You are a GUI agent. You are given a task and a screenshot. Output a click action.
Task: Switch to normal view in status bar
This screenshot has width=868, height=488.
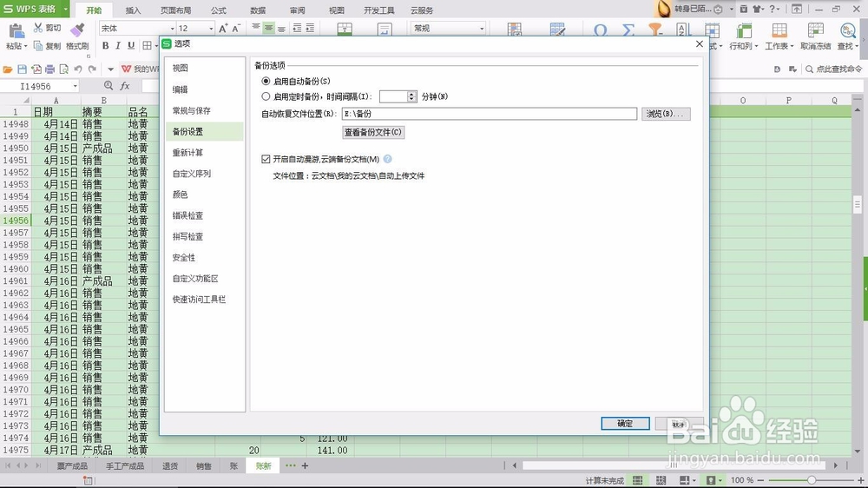(638, 480)
